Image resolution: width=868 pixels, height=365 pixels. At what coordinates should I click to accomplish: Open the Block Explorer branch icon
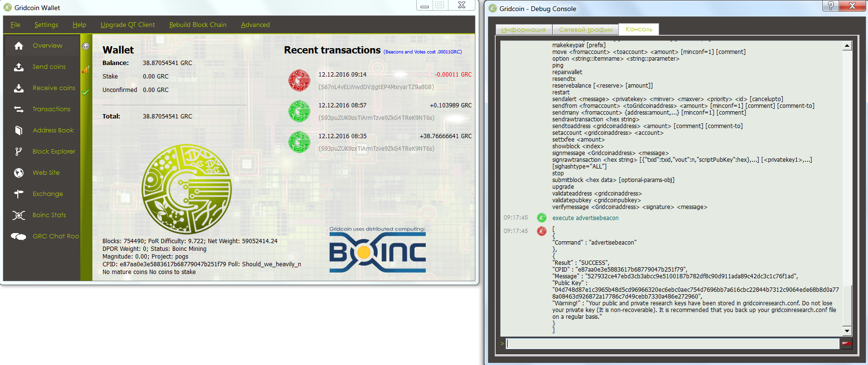(19, 152)
